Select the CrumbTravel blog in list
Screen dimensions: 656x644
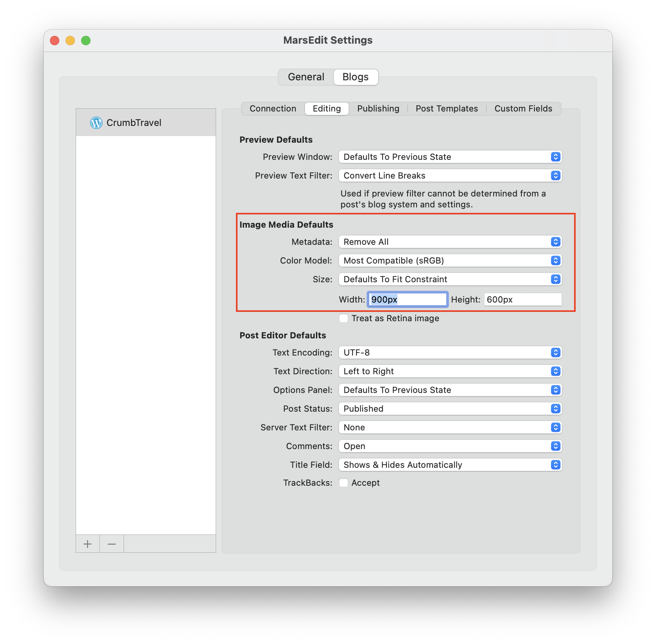tap(134, 123)
